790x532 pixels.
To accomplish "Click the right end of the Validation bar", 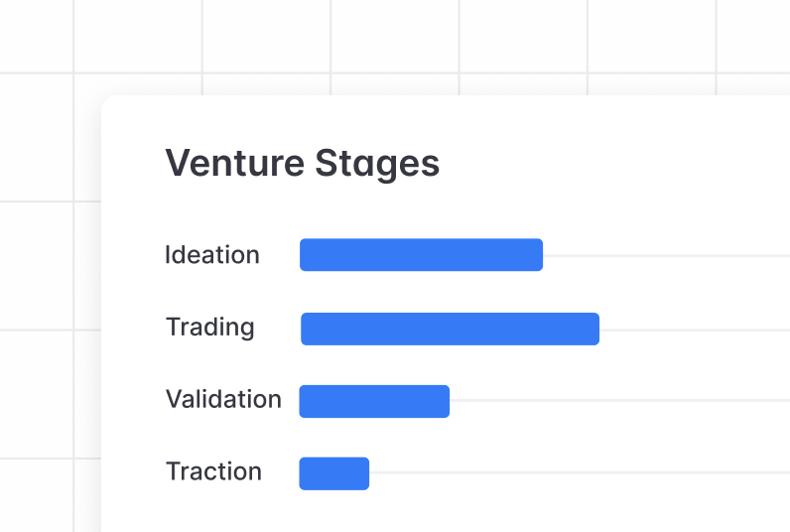I will (x=445, y=401).
